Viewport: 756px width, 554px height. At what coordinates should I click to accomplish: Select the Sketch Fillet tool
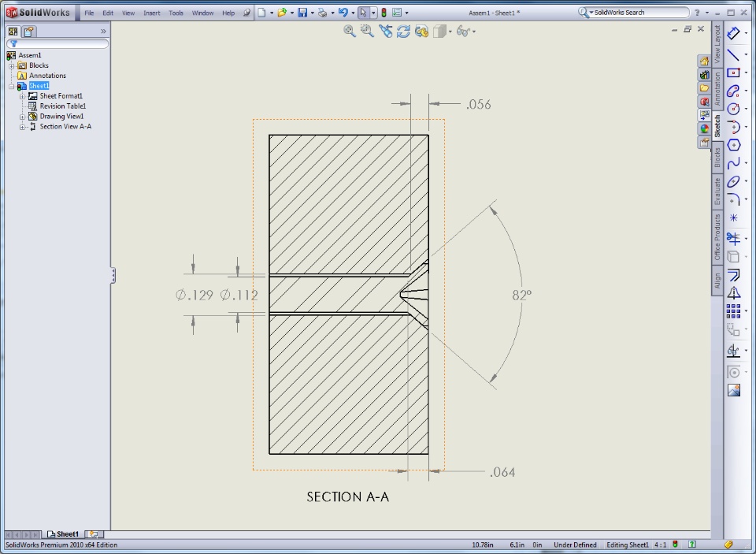(733, 199)
